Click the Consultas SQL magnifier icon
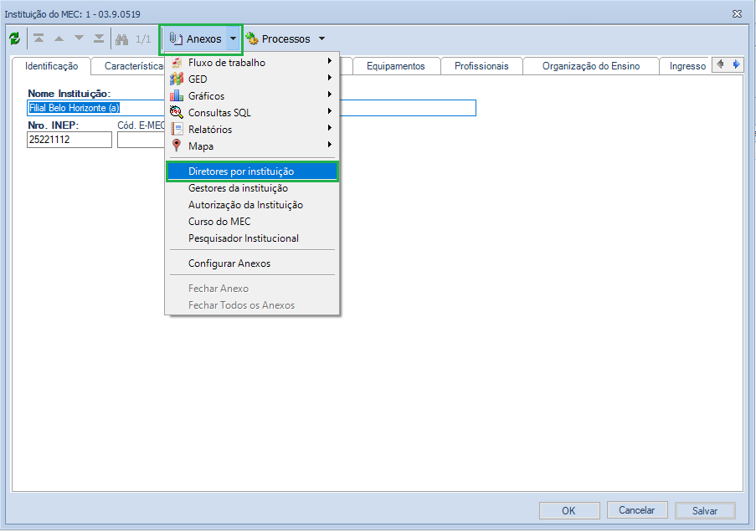756x532 pixels. point(177,113)
